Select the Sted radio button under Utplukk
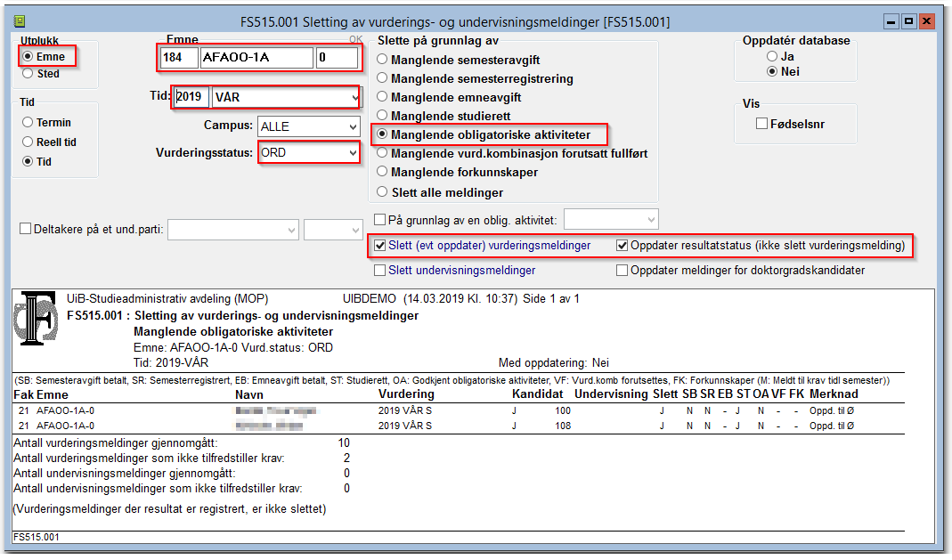This screenshot has height=560, width=952. pos(28,74)
